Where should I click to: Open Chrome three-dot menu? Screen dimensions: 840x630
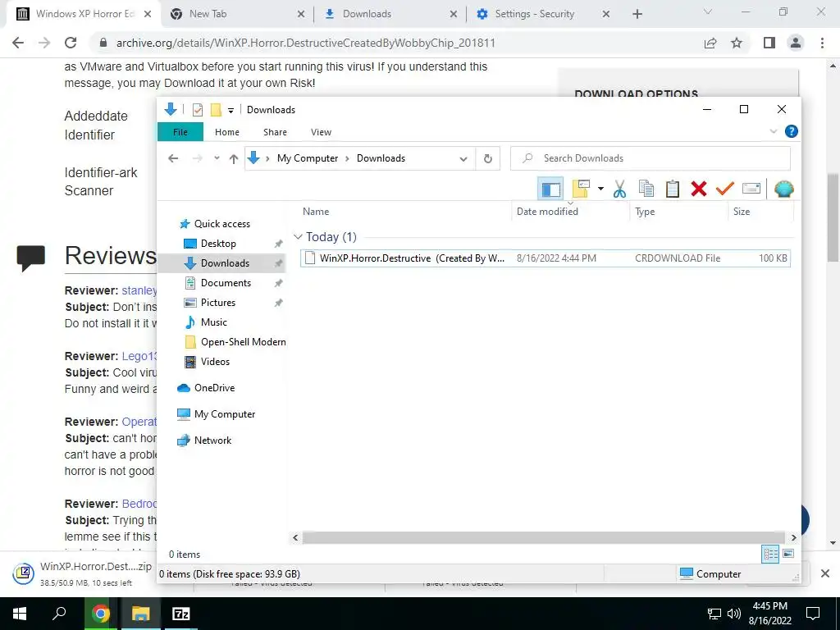click(822, 43)
